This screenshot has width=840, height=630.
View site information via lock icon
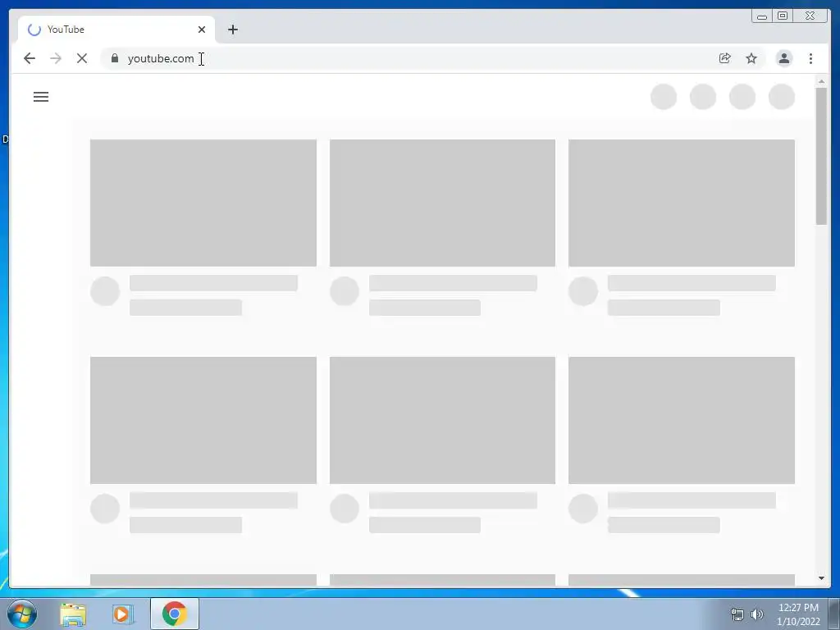(x=115, y=58)
